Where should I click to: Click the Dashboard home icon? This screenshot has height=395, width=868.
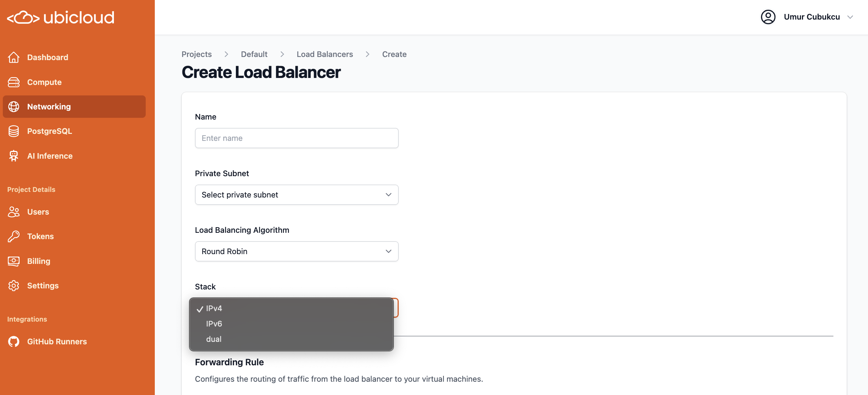[x=14, y=57]
